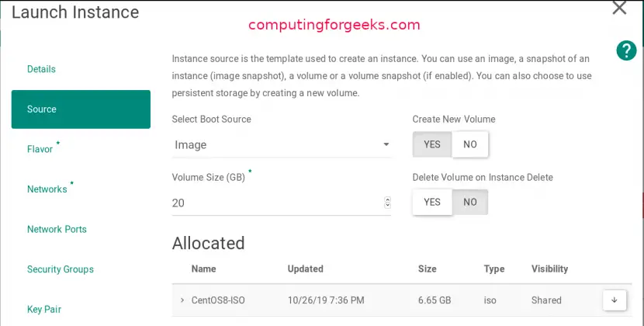Open the Security Groups step
The height and width of the screenshot is (326, 644).
61,269
